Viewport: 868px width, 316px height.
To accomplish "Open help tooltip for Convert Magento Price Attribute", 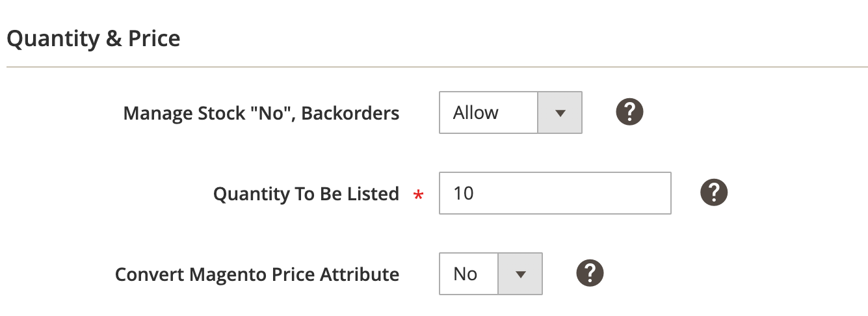I will coord(590,273).
